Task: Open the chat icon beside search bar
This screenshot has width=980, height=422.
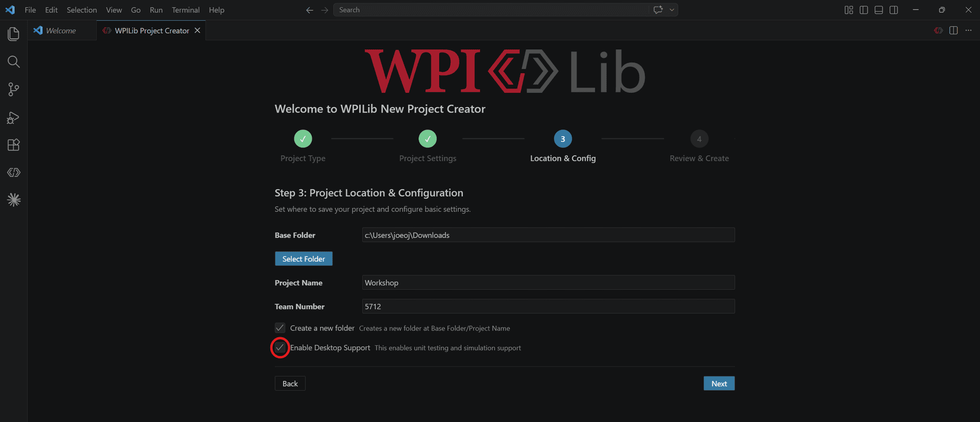Action: click(x=658, y=10)
